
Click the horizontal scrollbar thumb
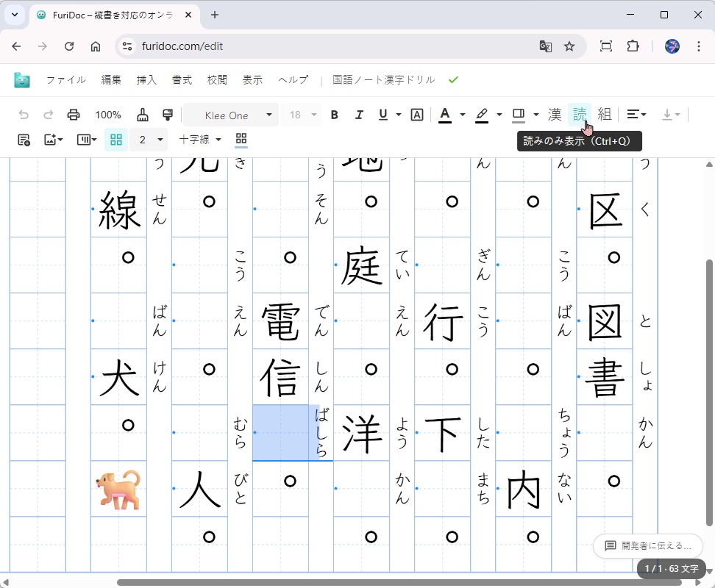click(399, 583)
